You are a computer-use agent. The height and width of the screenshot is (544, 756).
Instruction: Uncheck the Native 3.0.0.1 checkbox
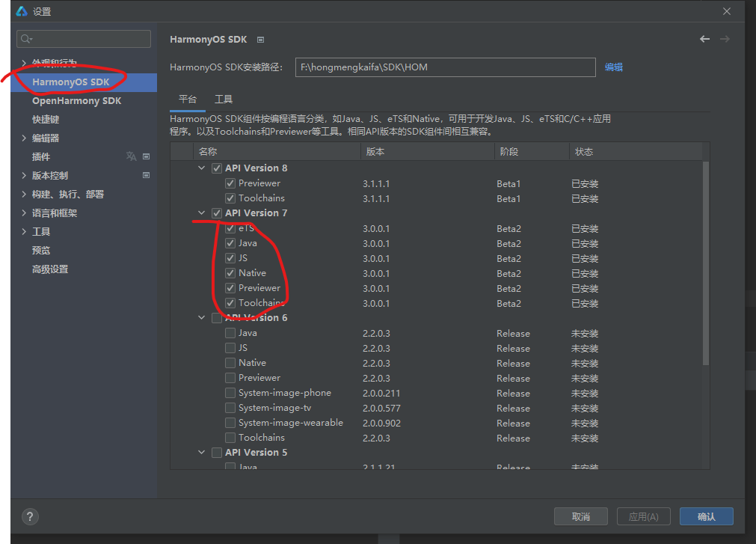(230, 273)
